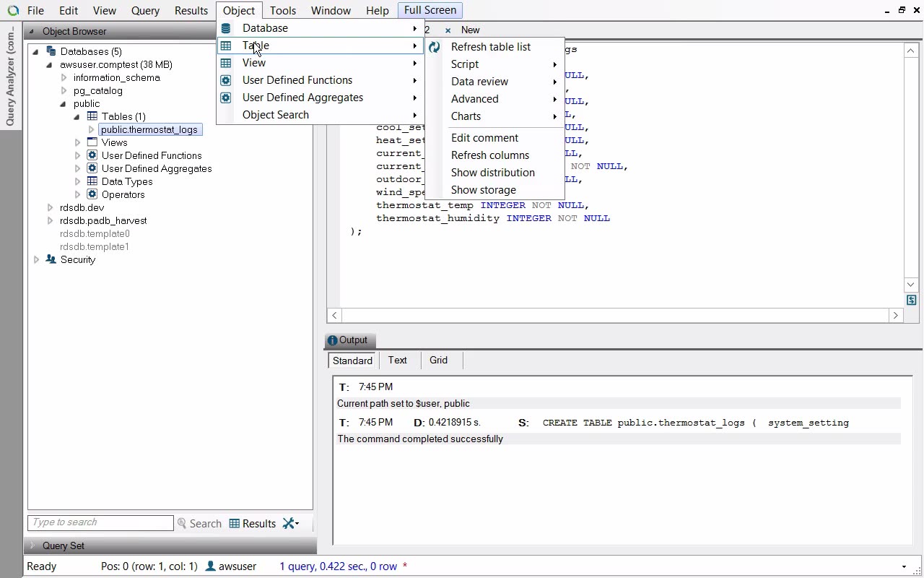The height and width of the screenshot is (578, 924).
Task: Click the Type to search input field
Action: (x=100, y=522)
